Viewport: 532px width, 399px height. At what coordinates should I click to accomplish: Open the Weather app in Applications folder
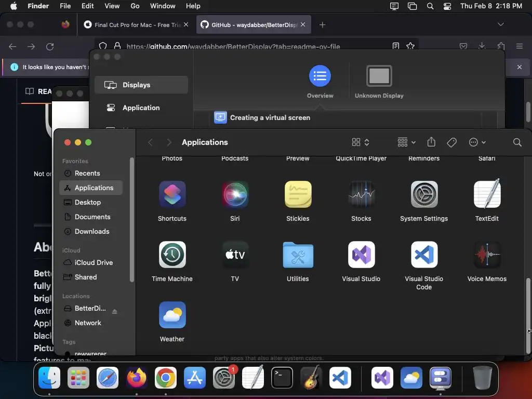coord(172,315)
